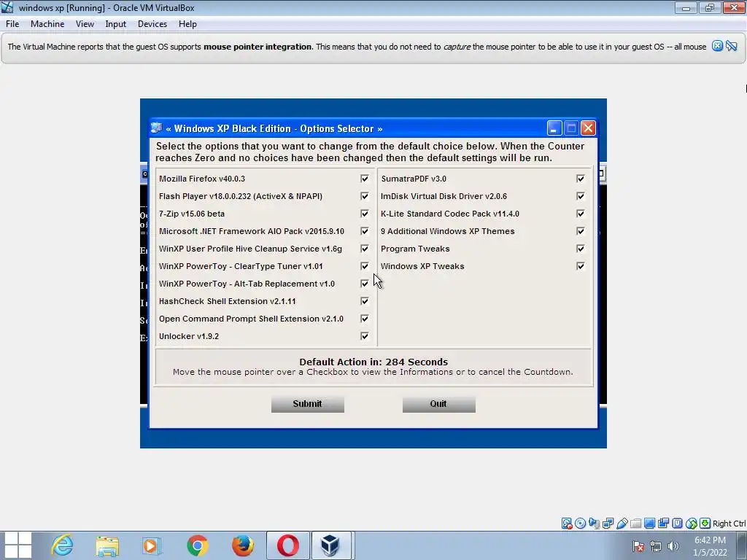Uncheck Mozilla Firefox v40.0.3
The image size is (747, 560).
(365, 179)
